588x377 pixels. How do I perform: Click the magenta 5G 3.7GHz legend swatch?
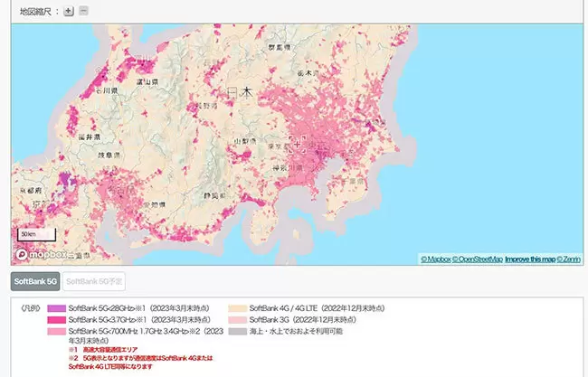click(57, 320)
